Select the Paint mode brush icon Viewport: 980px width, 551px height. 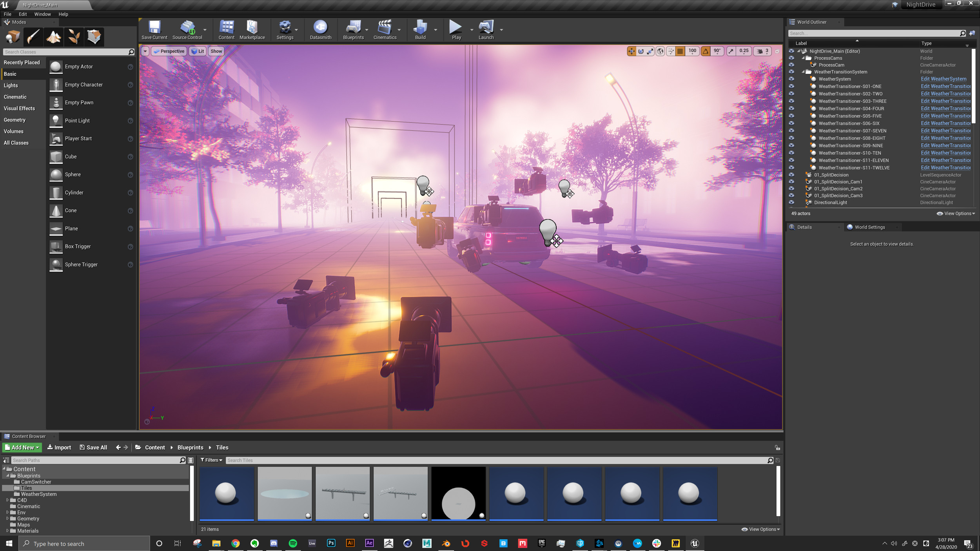click(33, 37)
